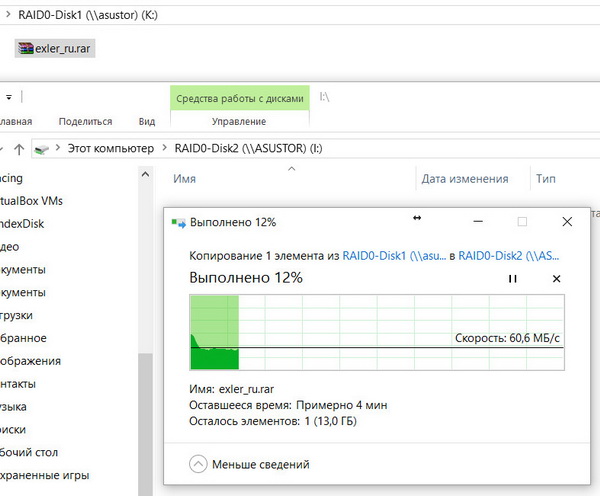
Task: Click the copy dialog title bar icon
Action: [x=177, y=222]
